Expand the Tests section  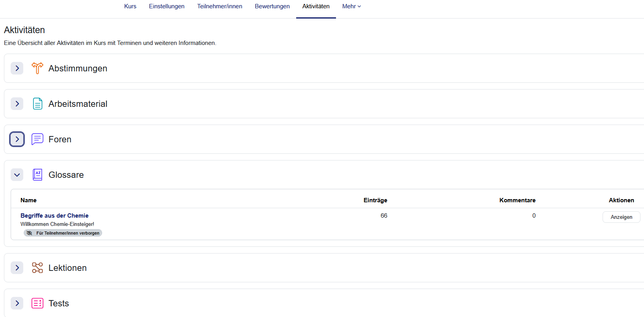point(17,303)
